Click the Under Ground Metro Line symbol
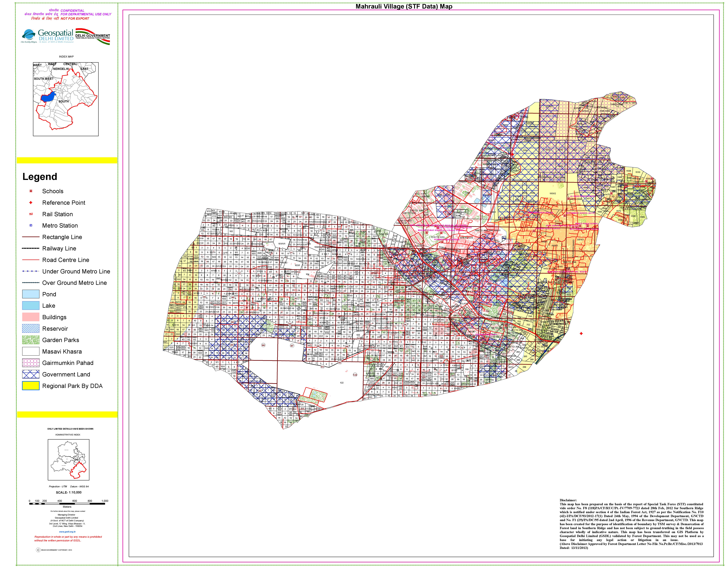Viewport: 728px width, 575px height. (x=31, y=271)
